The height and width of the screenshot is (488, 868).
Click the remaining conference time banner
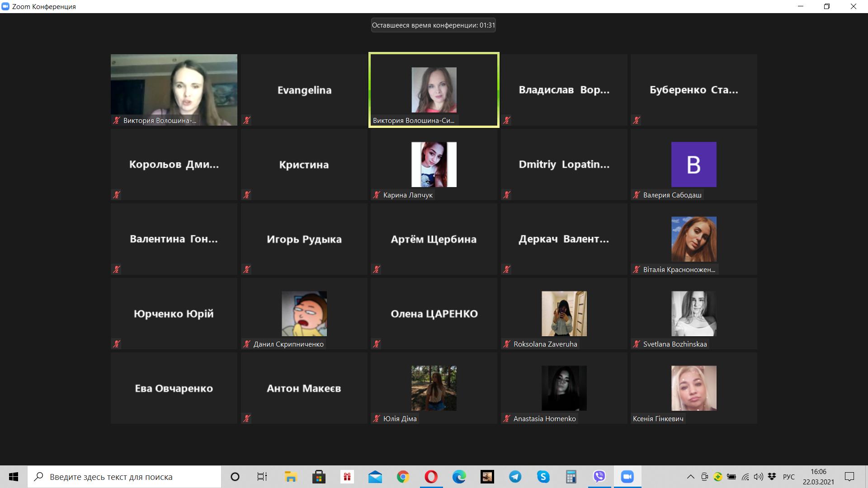pos(433,25)
